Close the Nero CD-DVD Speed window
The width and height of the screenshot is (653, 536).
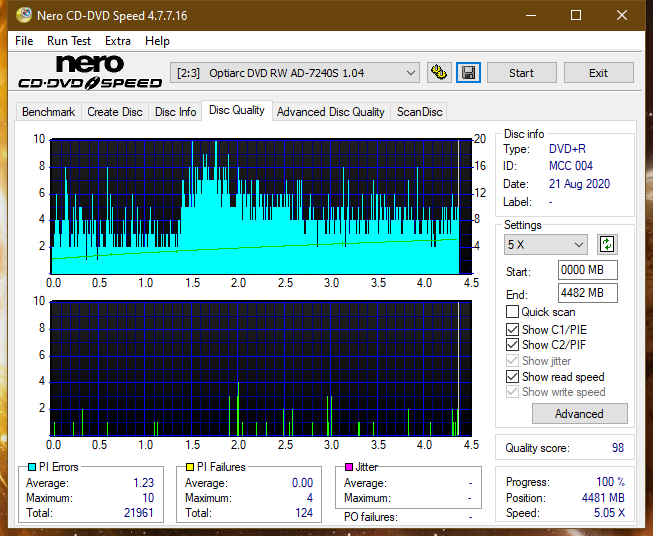(622, 15)
